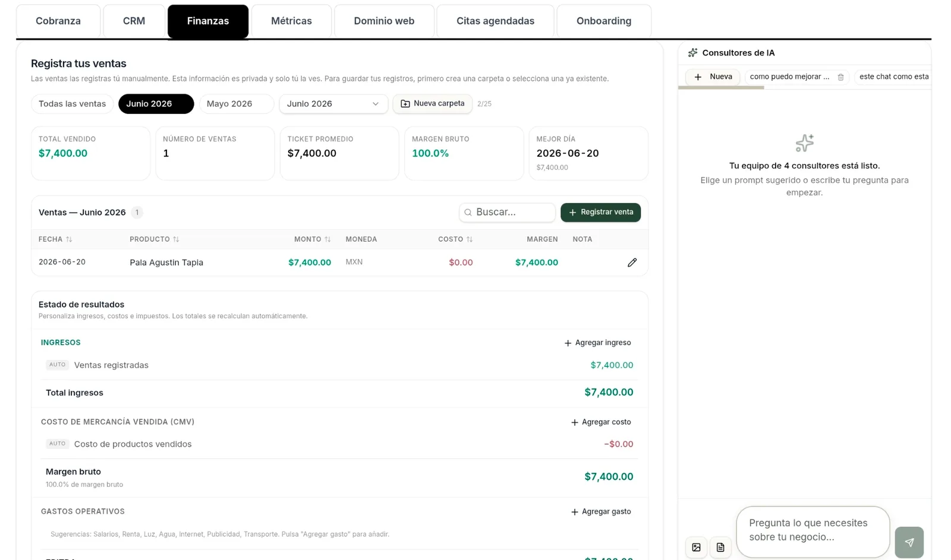Click the MXN currency cell
The image size is (951, 560).
(354, 262)
